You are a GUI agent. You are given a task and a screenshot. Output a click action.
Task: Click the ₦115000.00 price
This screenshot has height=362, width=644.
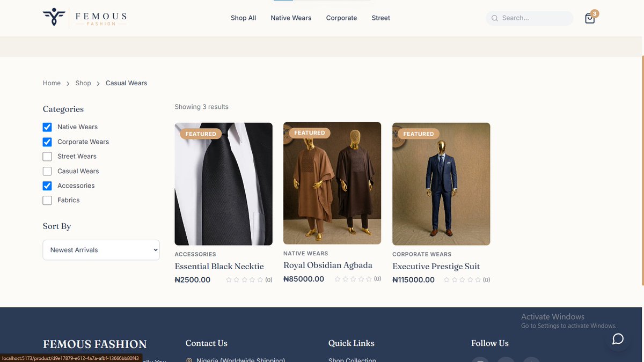pyautogui.click(x=413, y=280)
